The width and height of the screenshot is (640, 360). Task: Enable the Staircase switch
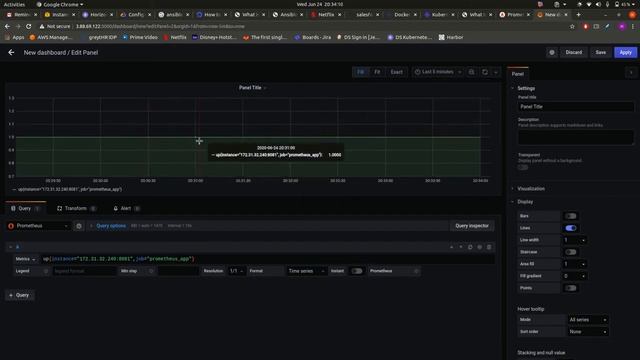tap(571, 252)
